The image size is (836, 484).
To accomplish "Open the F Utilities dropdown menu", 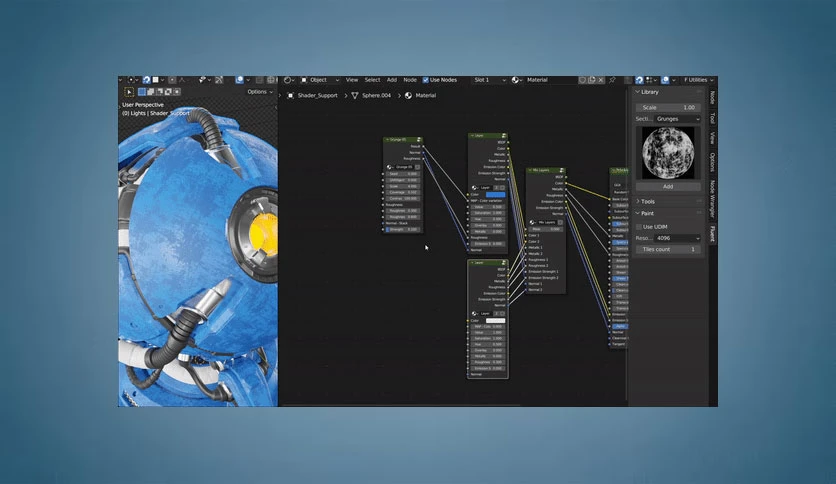I will (x=698, y=80).
